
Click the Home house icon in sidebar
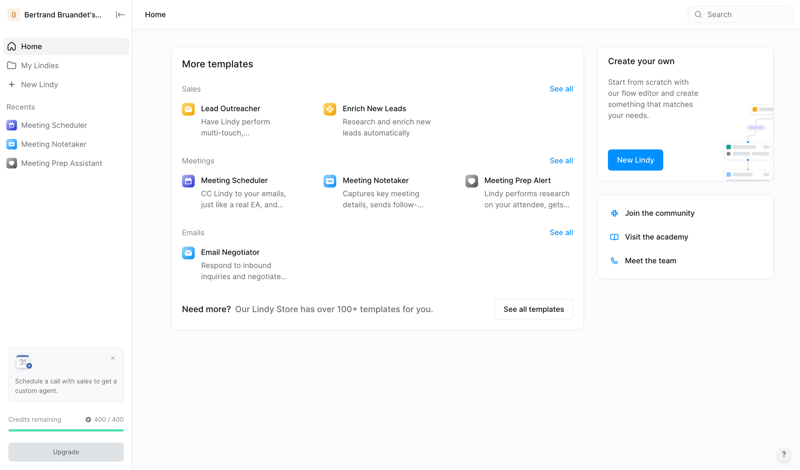[12, 46]
